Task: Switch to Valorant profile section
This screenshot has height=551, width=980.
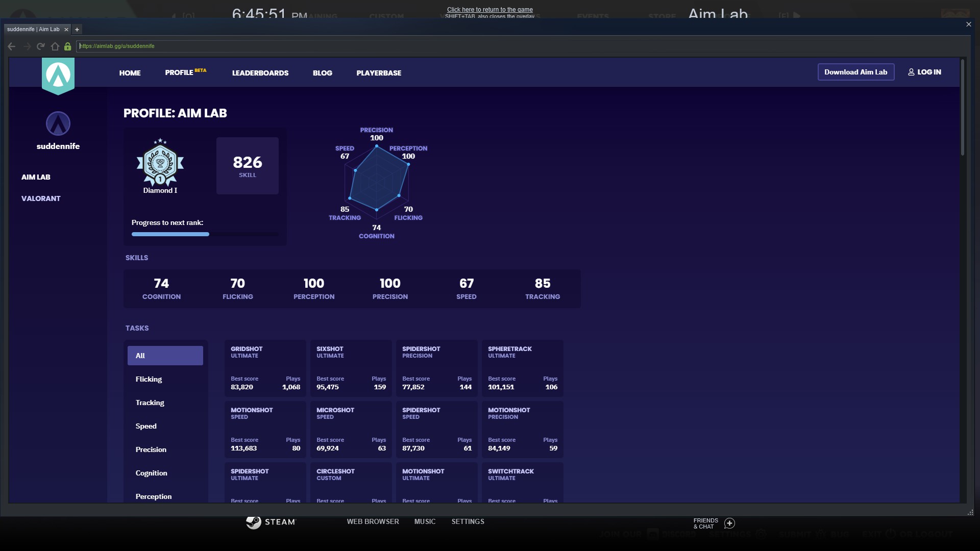Action: point(41,198)
